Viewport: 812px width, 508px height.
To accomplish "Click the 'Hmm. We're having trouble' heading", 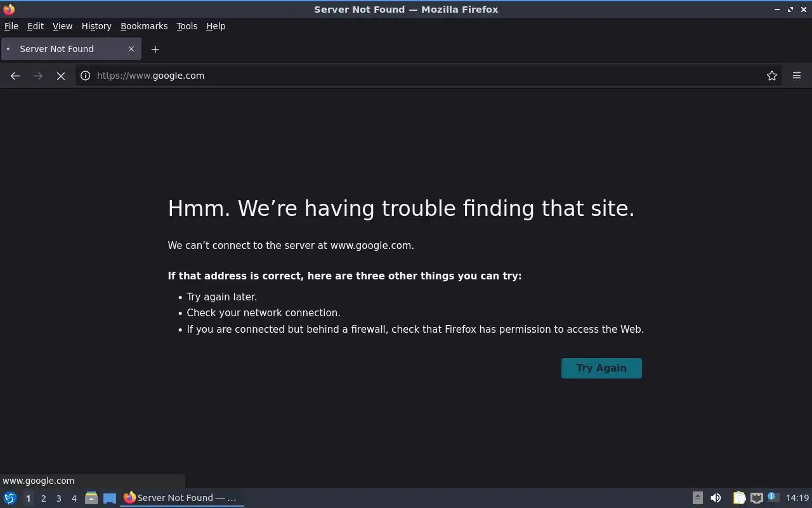I will (x=401, y=208).
